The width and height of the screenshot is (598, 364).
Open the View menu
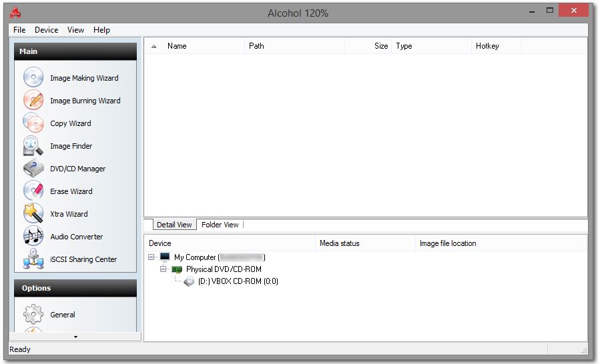click(x=75, y=30)
